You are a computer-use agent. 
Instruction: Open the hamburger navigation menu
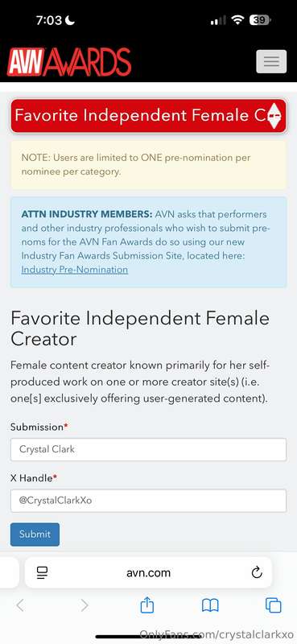coord(271,62)
